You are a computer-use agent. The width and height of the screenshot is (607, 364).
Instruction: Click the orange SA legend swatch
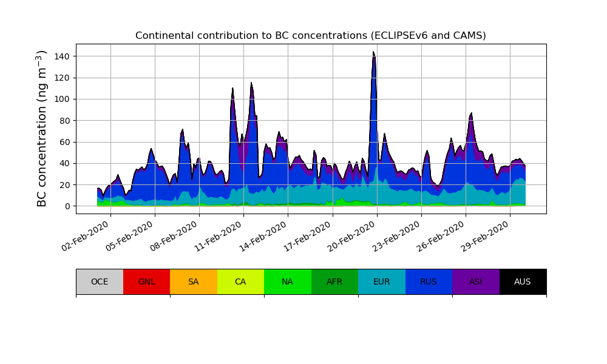coord(194,281)
